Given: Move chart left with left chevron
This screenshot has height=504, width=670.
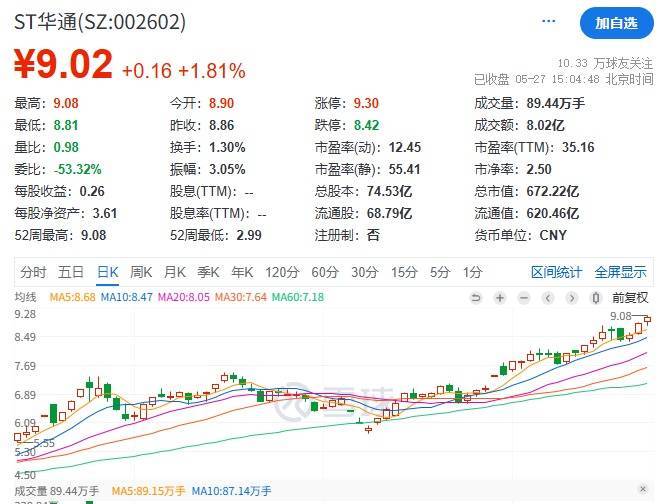Looking at the screenshot, I should [548, 298].
